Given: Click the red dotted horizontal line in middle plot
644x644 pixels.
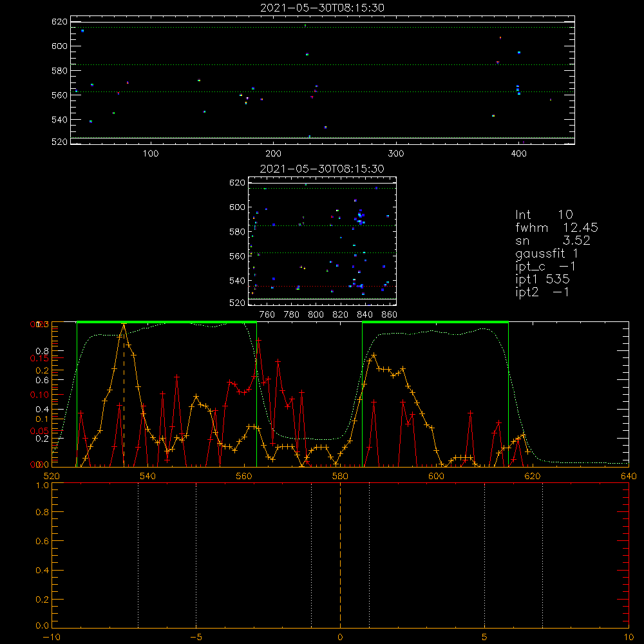Looking at the screenshot, I should point(322,286).
